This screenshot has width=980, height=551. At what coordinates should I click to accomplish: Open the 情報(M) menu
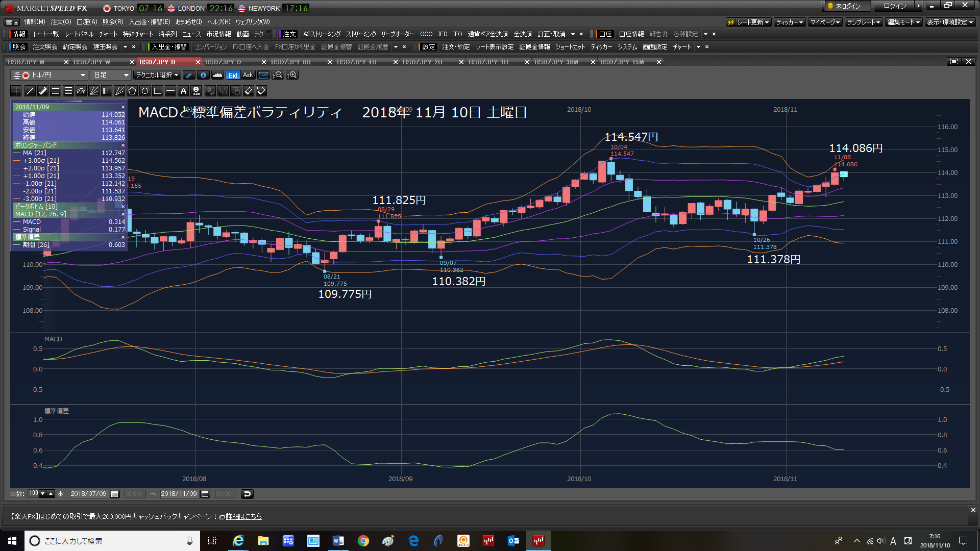[35, 22]
